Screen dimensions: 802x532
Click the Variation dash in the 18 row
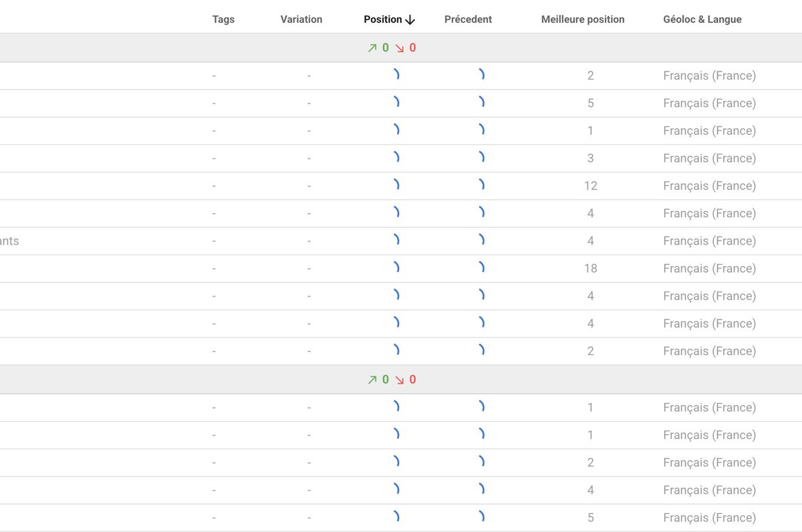tap(309, 269)
